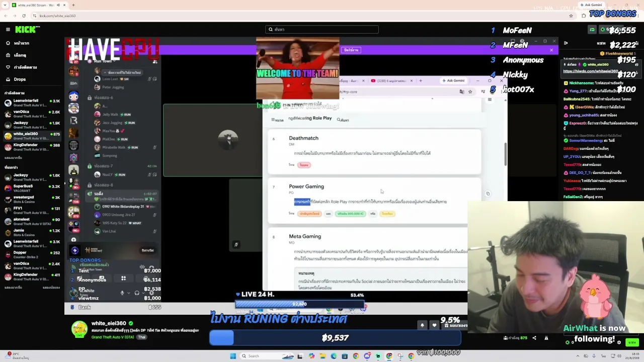
Task: Copy link icon beside Power Gaming rule
Action: coord(488,194)
